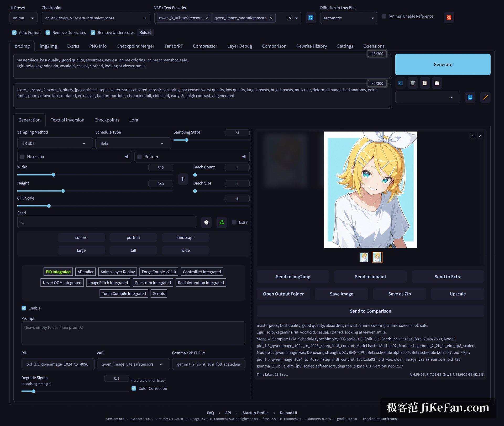This screenshot has width=504, height=426.
Task: Click Send to Comparison
Action: [370, 311]
